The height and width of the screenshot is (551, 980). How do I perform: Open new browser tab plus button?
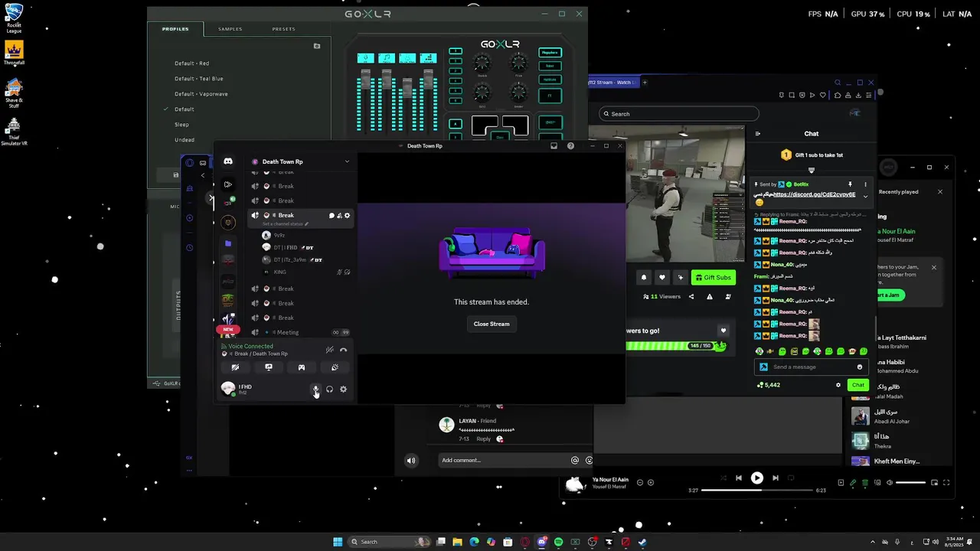tap(645, 82)
